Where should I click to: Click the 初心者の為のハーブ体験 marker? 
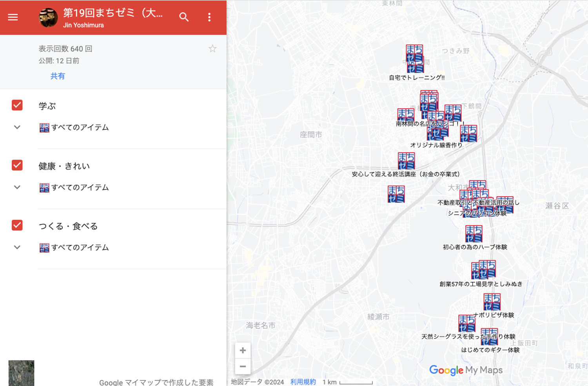pyautogui.click(x=474, y=234)
